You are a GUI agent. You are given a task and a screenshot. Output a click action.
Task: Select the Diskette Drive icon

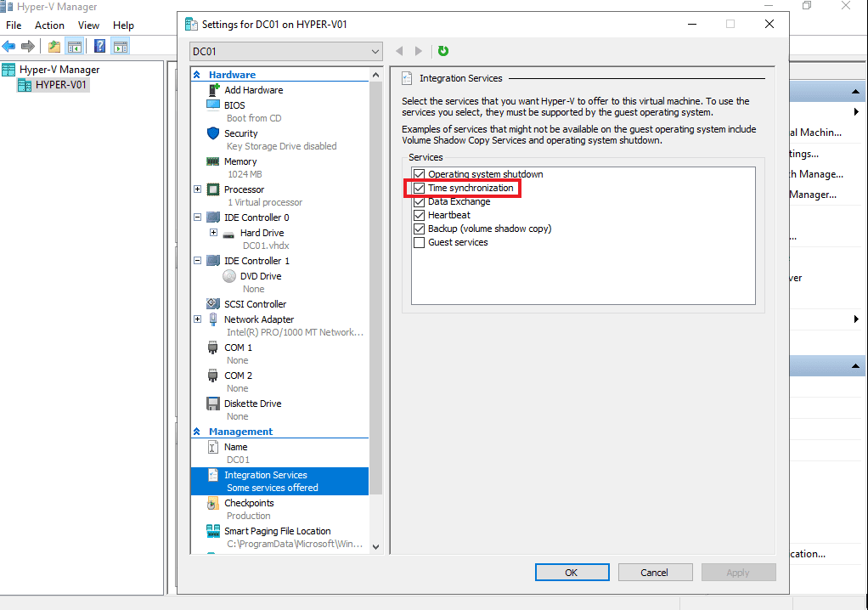coord(213,404)
